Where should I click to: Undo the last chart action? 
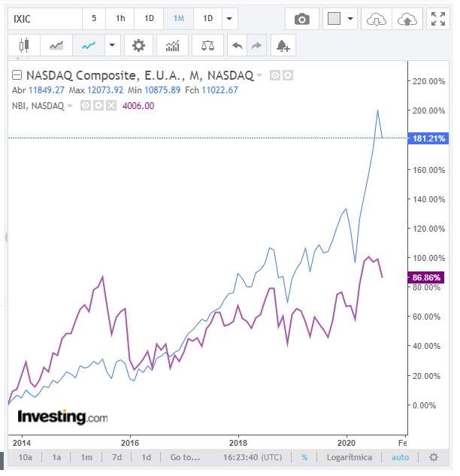pyautogui.click(x=237, y=45)
